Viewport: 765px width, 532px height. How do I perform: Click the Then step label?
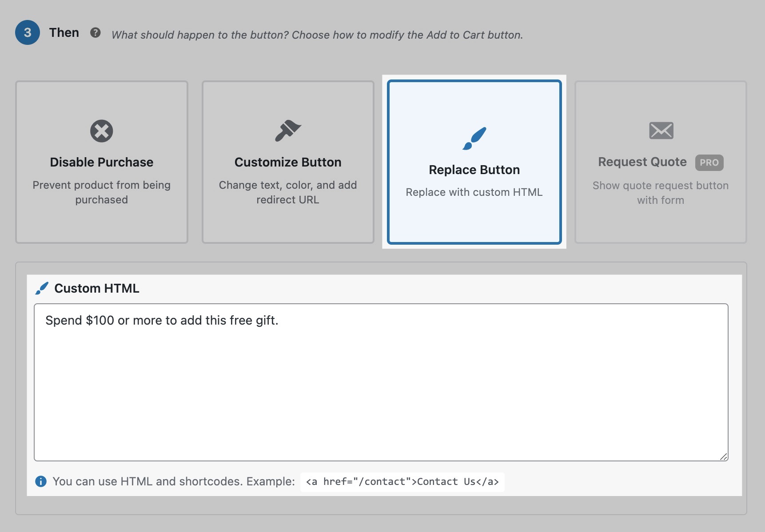coord(65,32)
